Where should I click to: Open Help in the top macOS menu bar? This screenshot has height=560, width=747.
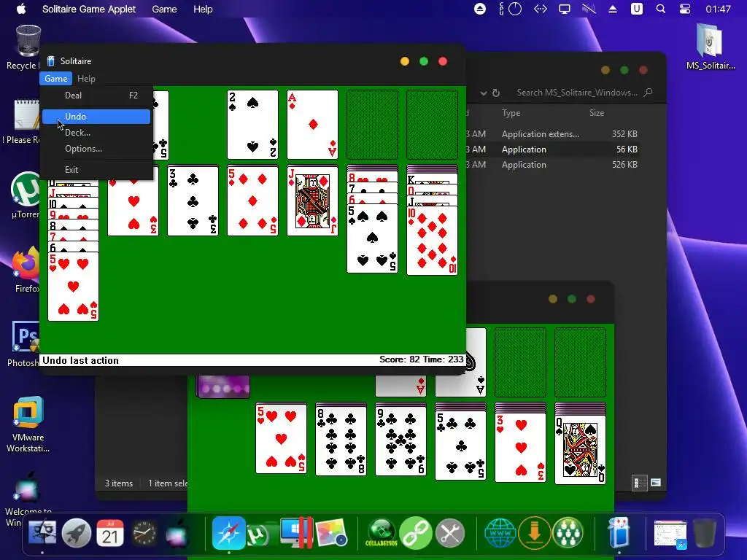203,9
